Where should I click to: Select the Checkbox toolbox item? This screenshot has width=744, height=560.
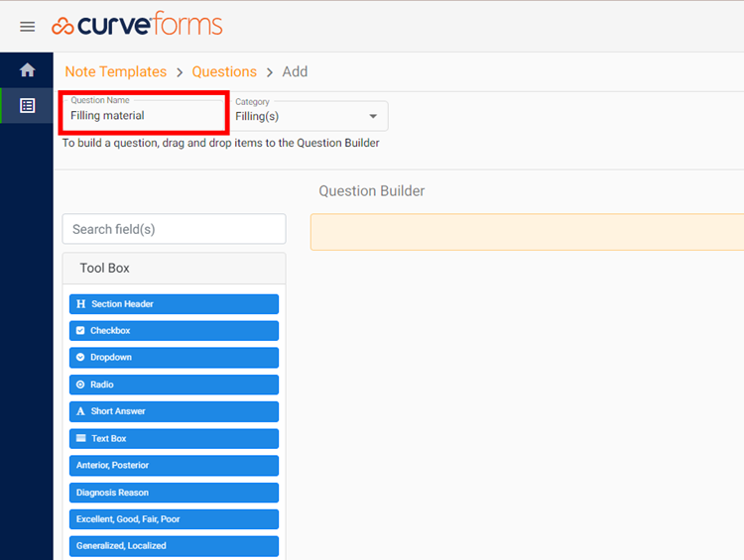(175, 330)
